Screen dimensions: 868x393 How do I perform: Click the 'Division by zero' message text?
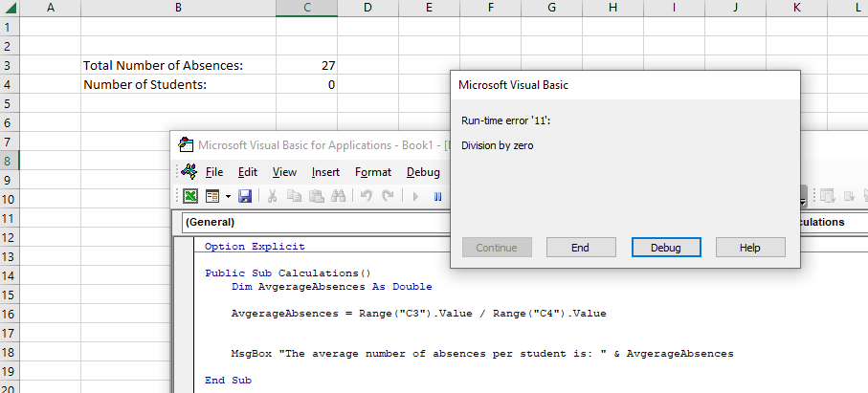coord(497,146)
